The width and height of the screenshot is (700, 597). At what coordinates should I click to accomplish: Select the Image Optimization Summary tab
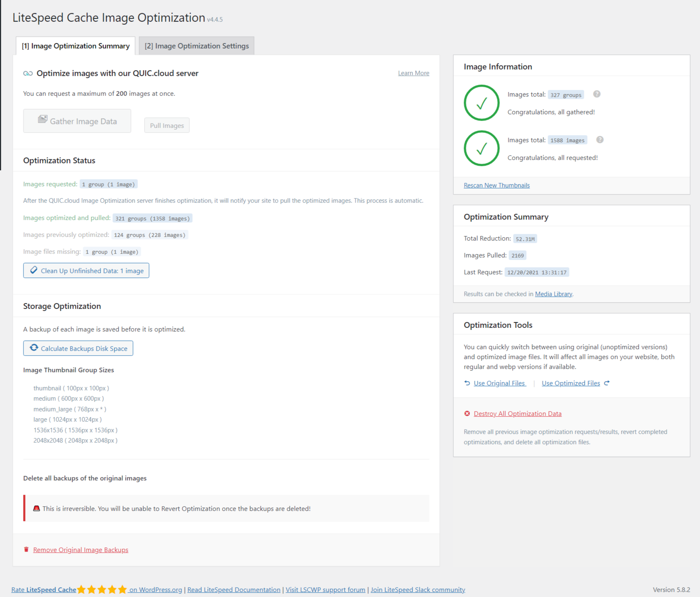click(x=76, y=46)
